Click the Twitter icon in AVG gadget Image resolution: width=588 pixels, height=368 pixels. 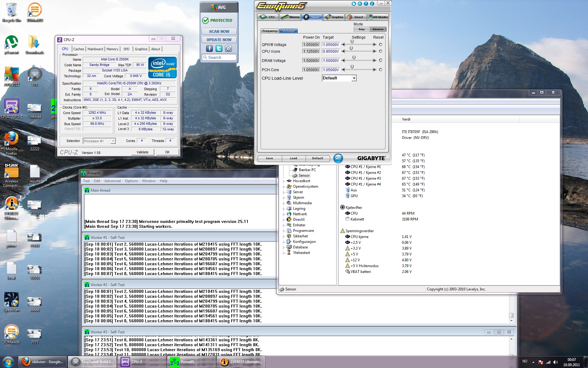point(219,48)
